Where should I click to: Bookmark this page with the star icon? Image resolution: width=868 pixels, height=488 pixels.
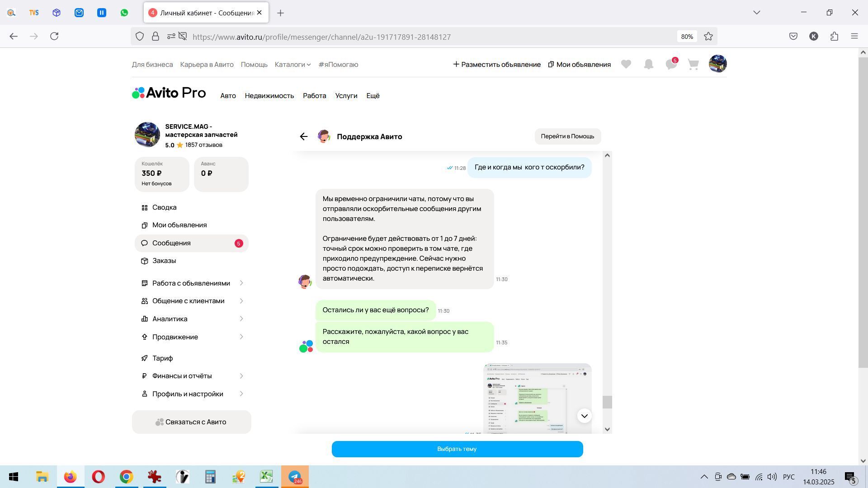708,37
